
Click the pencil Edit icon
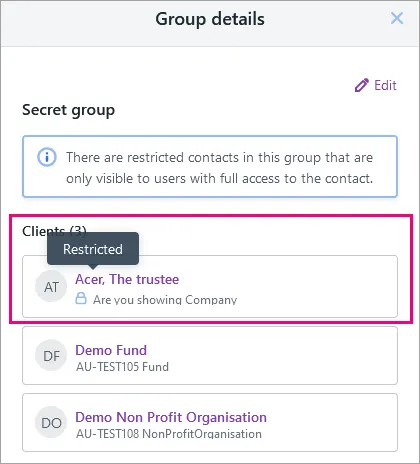tap(362, 85)
